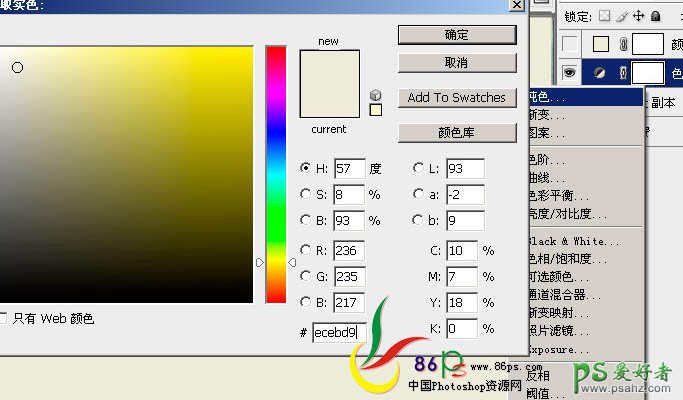Screen dimensions: 683x400
Task: Click the adjustment layer half-circle thumbnail
Action: click(602, 72)
